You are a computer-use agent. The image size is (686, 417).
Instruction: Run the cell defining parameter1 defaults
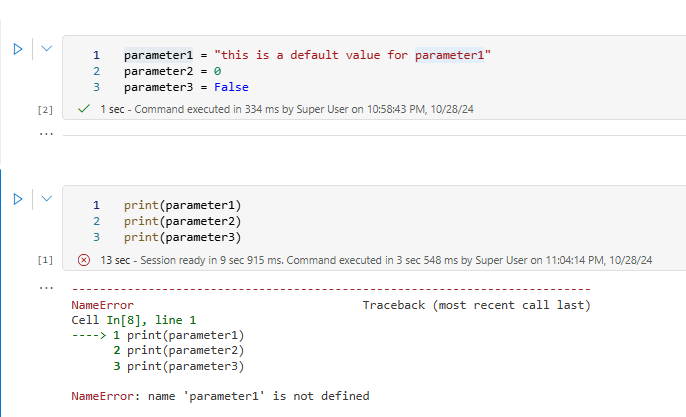(x=18, y=49)
